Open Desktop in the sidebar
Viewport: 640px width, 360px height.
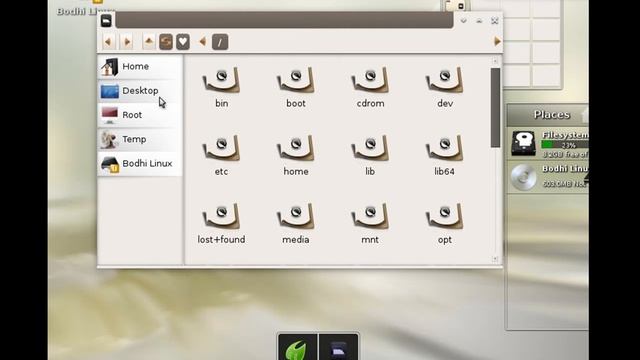pyautogui.click(x=140, y=91)
